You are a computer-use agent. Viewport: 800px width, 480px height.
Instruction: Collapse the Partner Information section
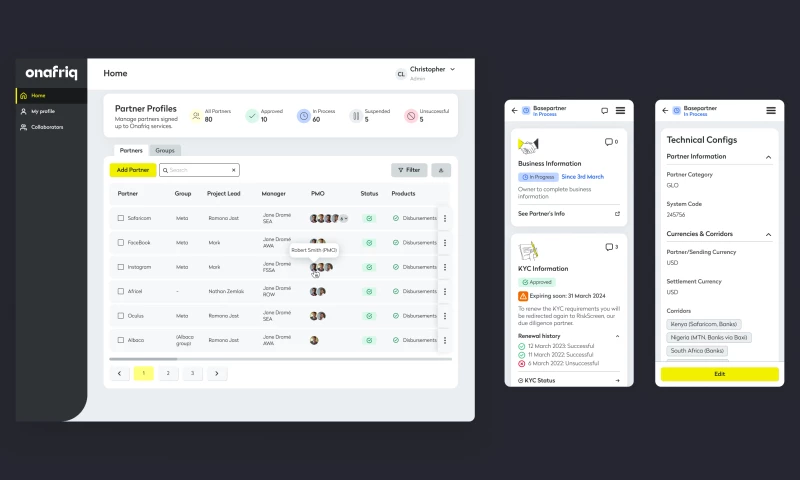[768, 157]
